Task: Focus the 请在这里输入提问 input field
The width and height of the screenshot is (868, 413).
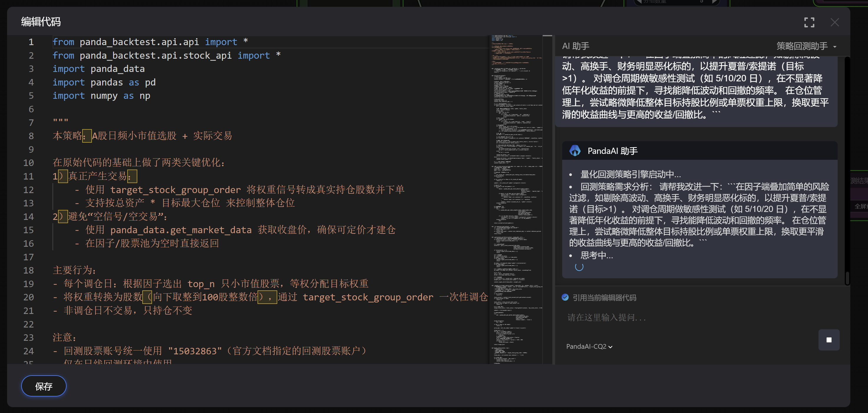Action: tap(691, 317)
